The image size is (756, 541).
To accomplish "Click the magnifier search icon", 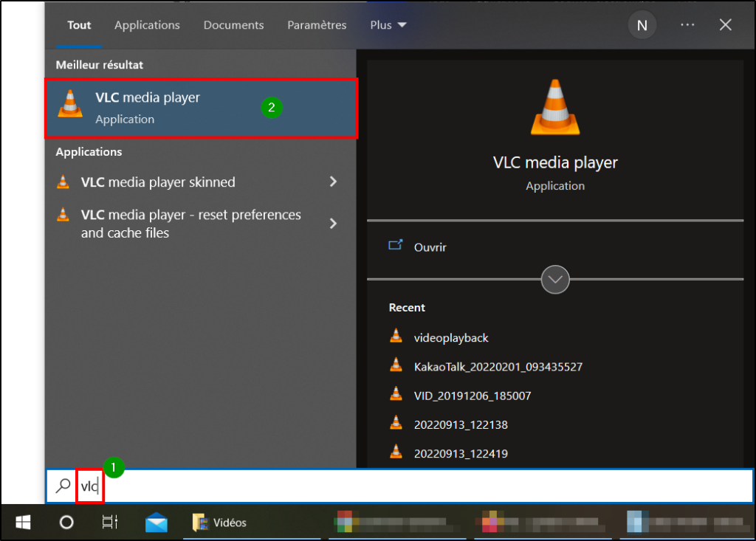I will click(x=63, y=486).
